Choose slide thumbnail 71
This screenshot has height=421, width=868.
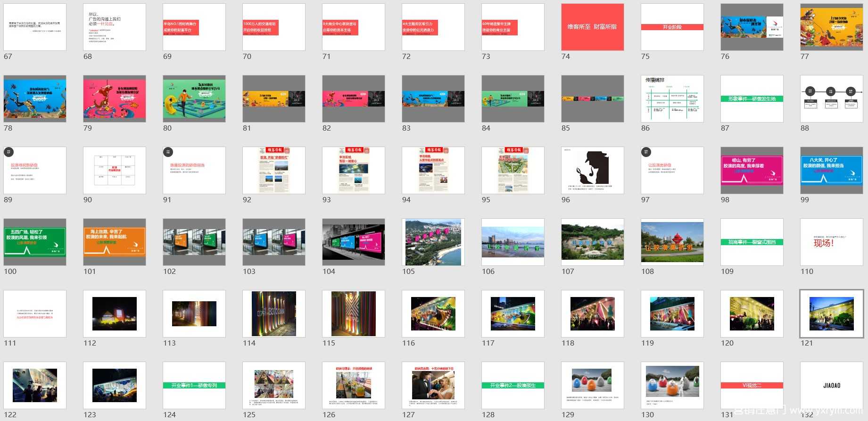354,27
